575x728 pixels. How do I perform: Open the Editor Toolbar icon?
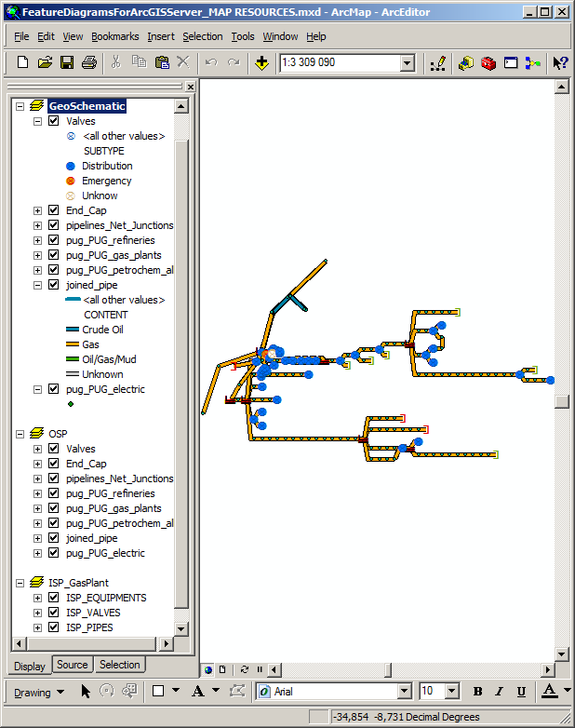click(x=438, y=63)
